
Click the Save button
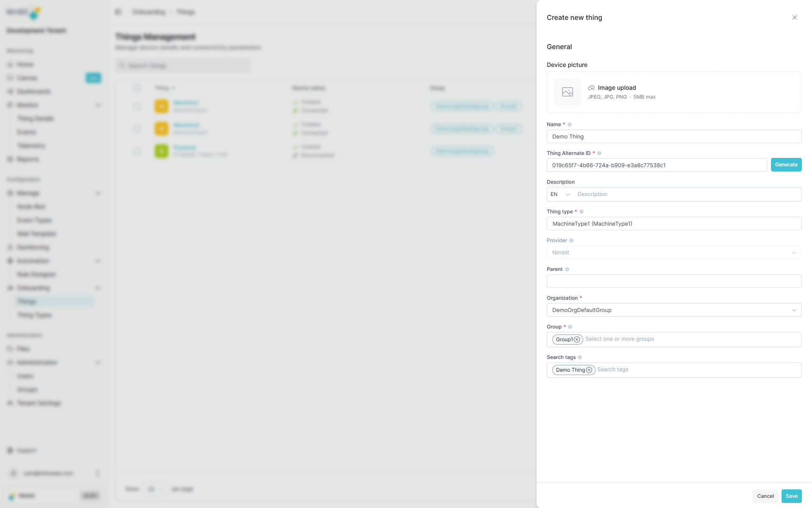(x=791, y=496)
